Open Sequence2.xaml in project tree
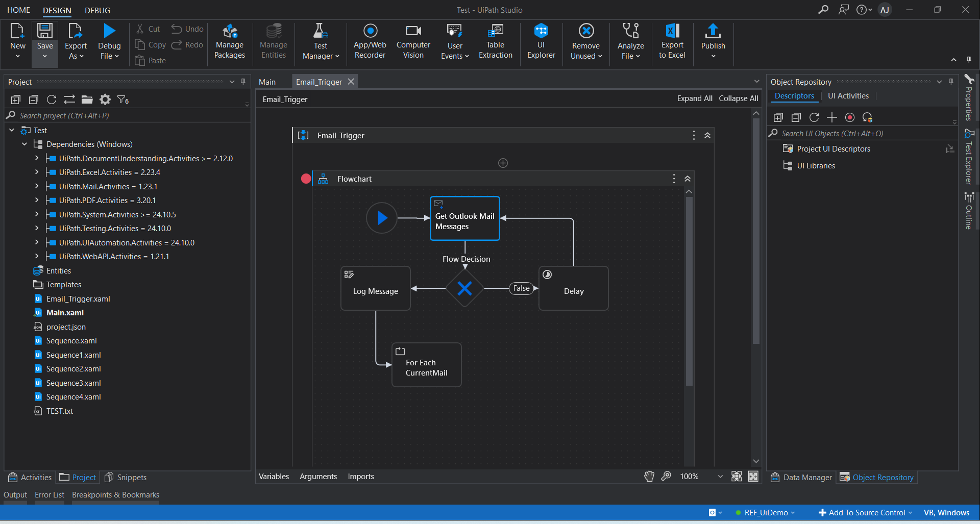The height and width of the screenshot is (524, 980). pyautogui.click(x=73, y=369)
